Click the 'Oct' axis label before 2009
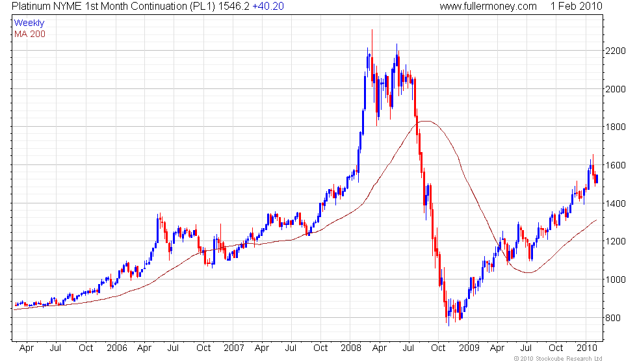 coord(438,348)
